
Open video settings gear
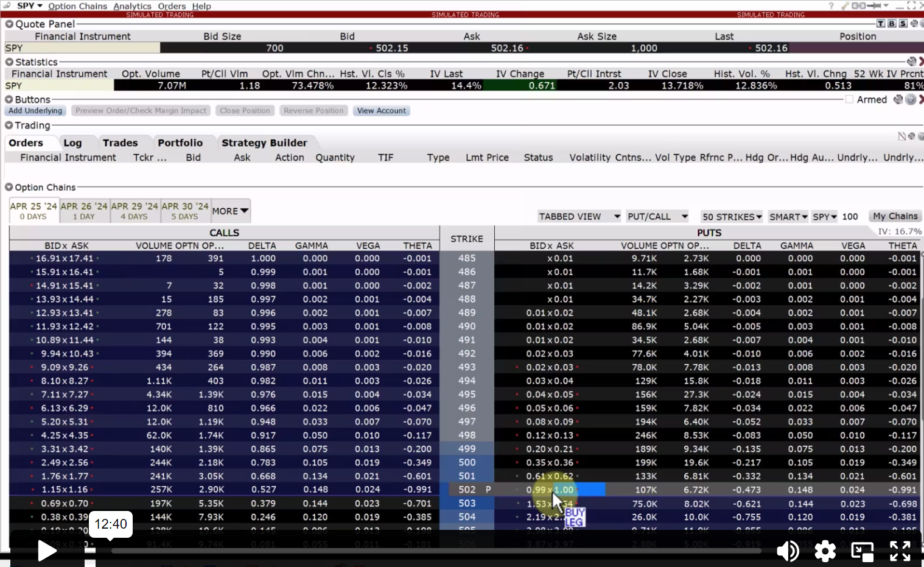click(825, 551)
